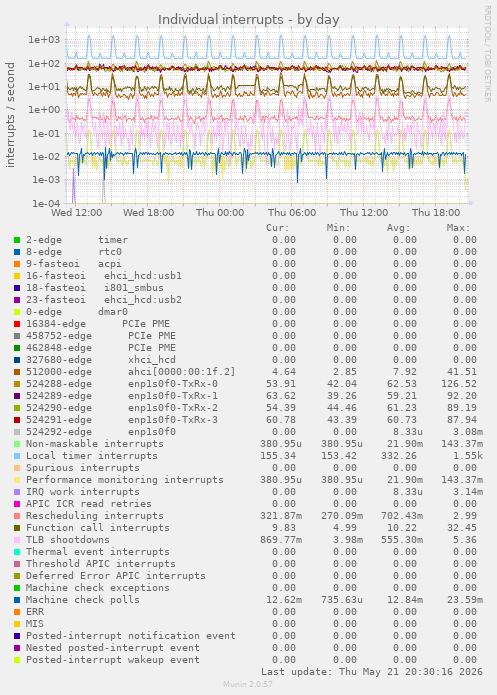Click the light-blue swatch for Local timer interrupts
The width and height of the screenshot is (497, 695).
(17, 456)
